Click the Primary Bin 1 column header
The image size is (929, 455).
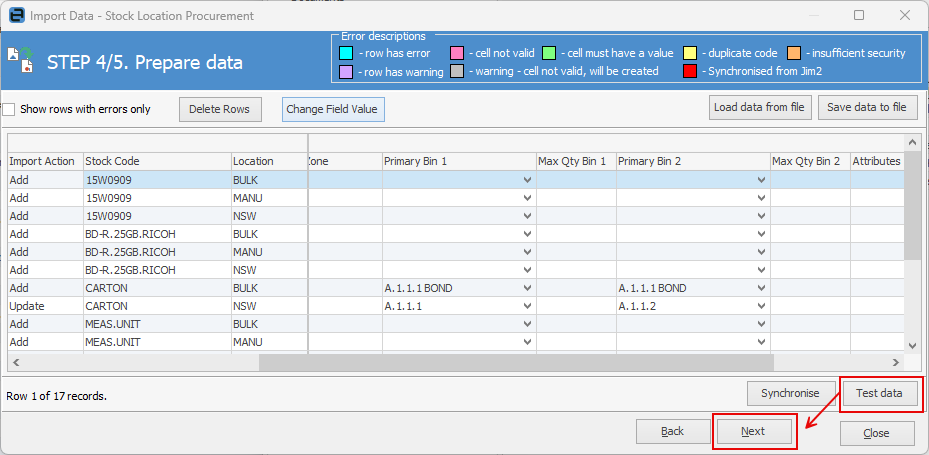coord(459,162)
